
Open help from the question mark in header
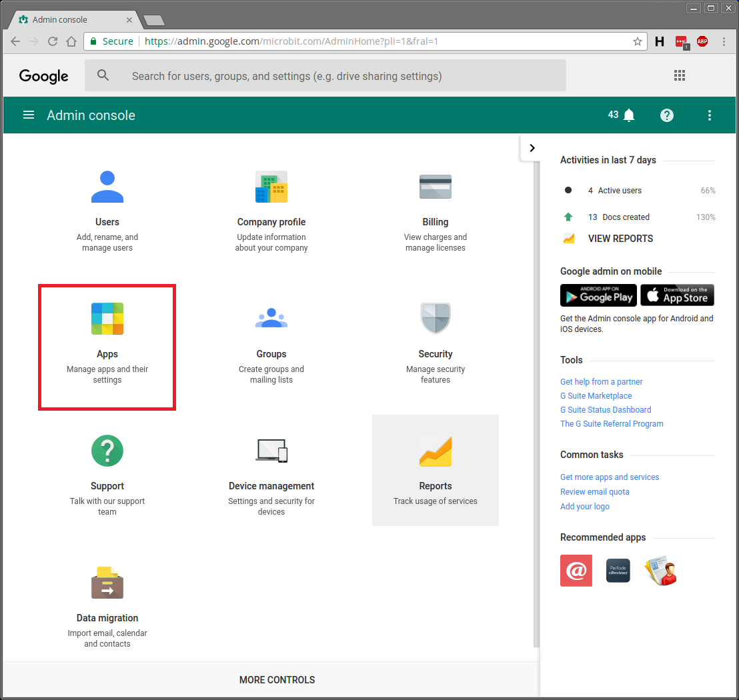pyautogui.click(x=666, y=115)
